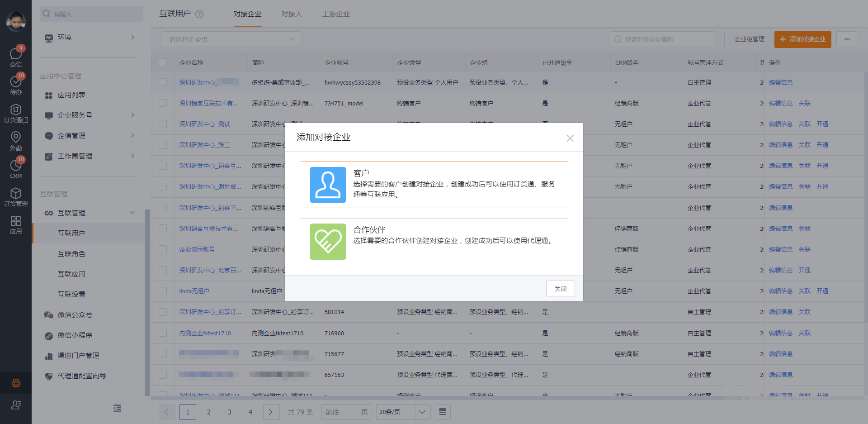This screenshot has width=868, height=424.
Task: Click the 添加对接企业 orange button
Action: [x=803, y=39]
